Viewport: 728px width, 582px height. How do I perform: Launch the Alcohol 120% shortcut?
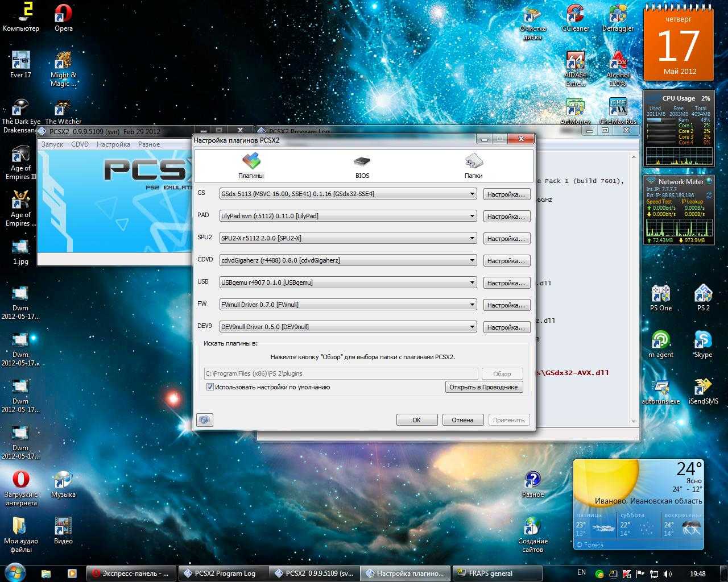click(x=618, y=69)
